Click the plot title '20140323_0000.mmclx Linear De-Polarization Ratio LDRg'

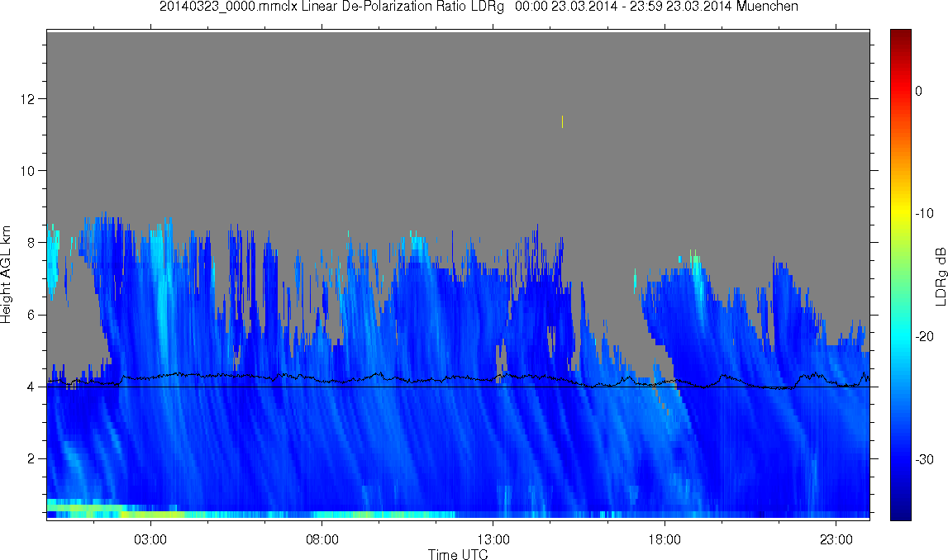(x=331, y=7)
